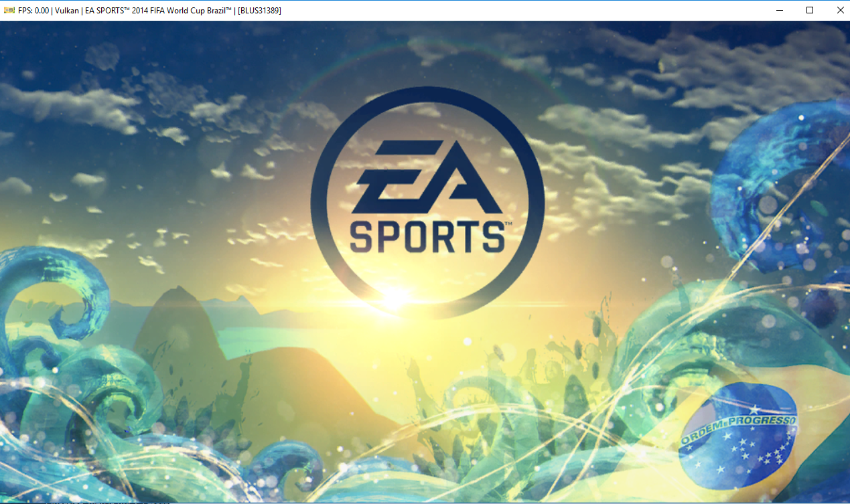Screen dimensions: 850x504
Task: Click the RPCS3 app icon in title bar
Action: (x=9, y=10)
